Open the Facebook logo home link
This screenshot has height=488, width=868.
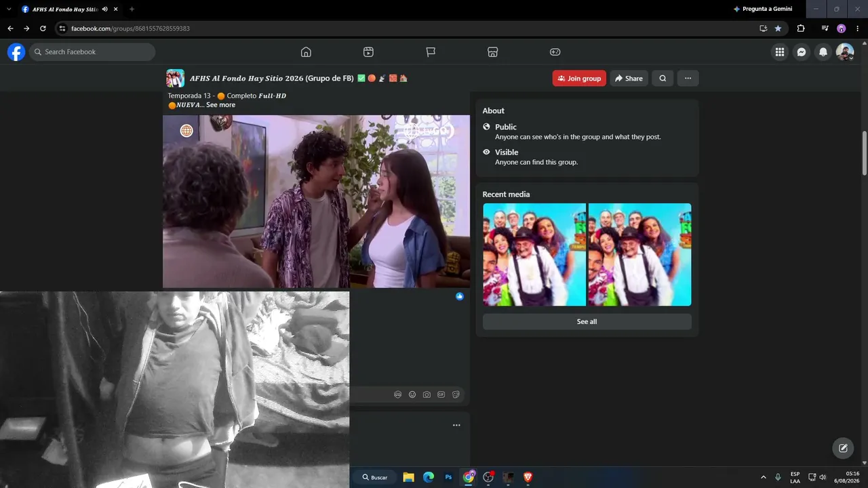16,52
